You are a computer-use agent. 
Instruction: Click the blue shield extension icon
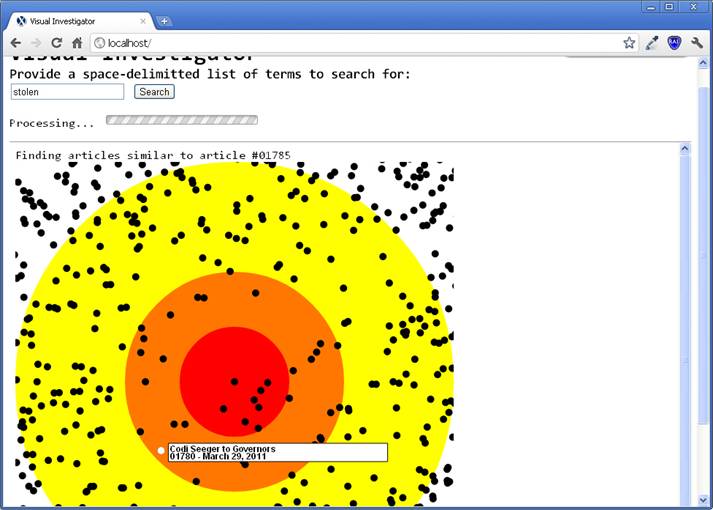[674, 43]
